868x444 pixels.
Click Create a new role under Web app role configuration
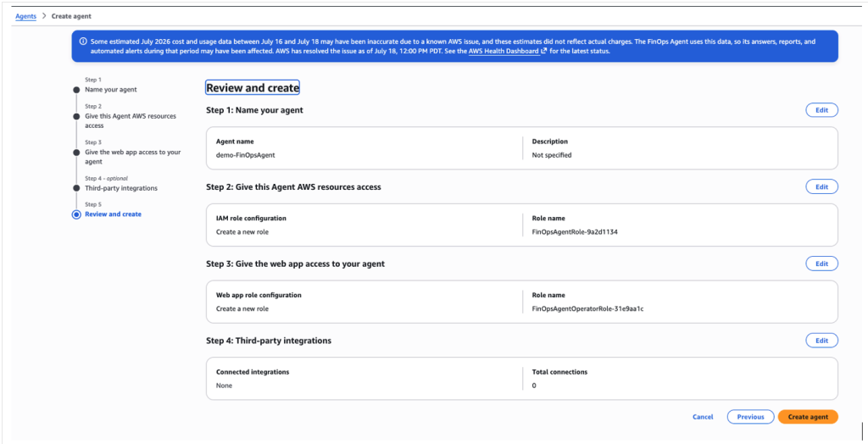[242, 309]
